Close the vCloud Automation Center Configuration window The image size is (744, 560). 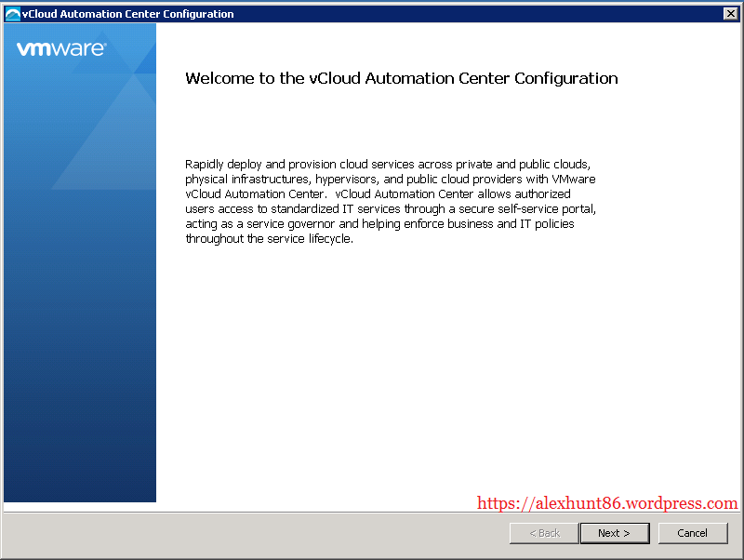(x=730, y=14)
